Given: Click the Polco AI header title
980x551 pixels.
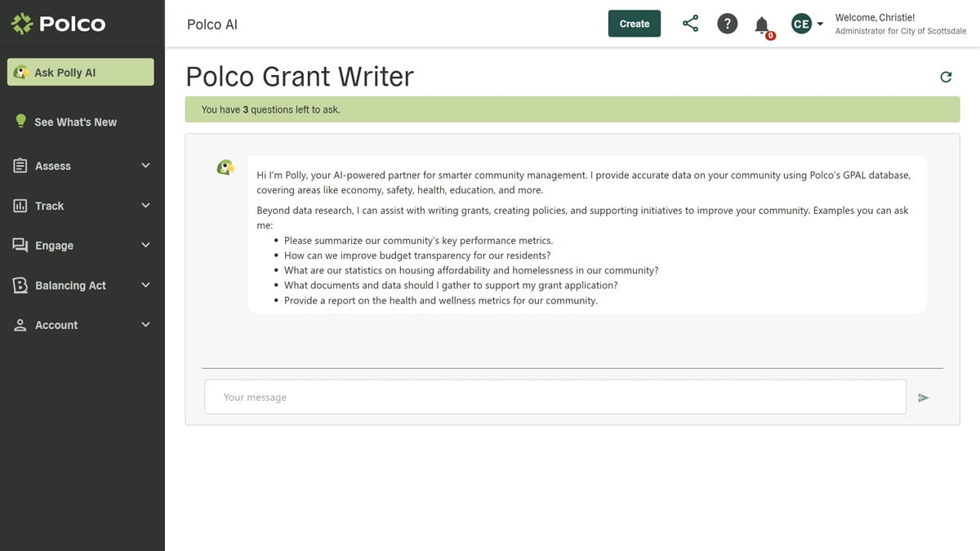Looking at the screenshot, I should [212, 24].
